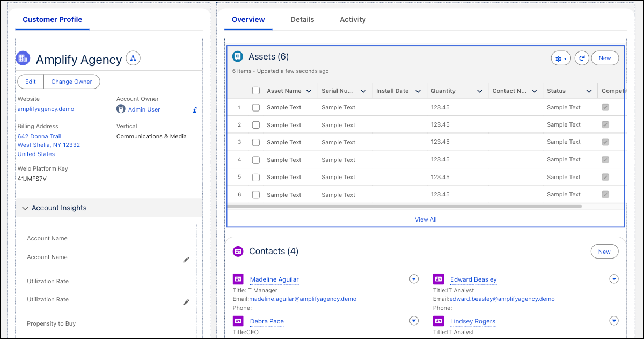The height and width of the screenshot is (339, 644).
Task: Open the Asset Name column dropdown
Action: coord(309,91)
